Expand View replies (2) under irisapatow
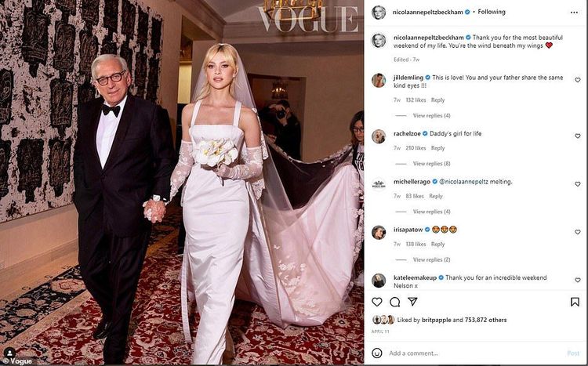The height and width of the screenshot is (366, 588). click(x=432, y=259)
